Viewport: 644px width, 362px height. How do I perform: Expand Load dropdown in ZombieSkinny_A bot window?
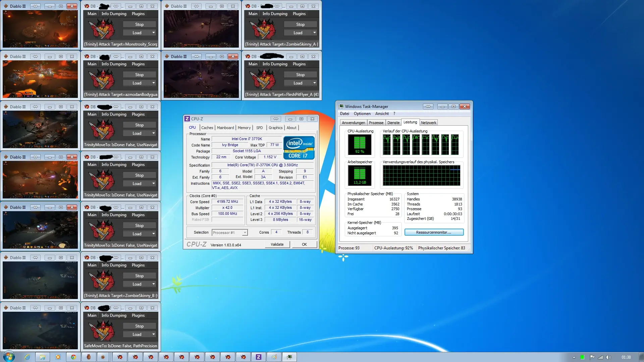(315, 33)
